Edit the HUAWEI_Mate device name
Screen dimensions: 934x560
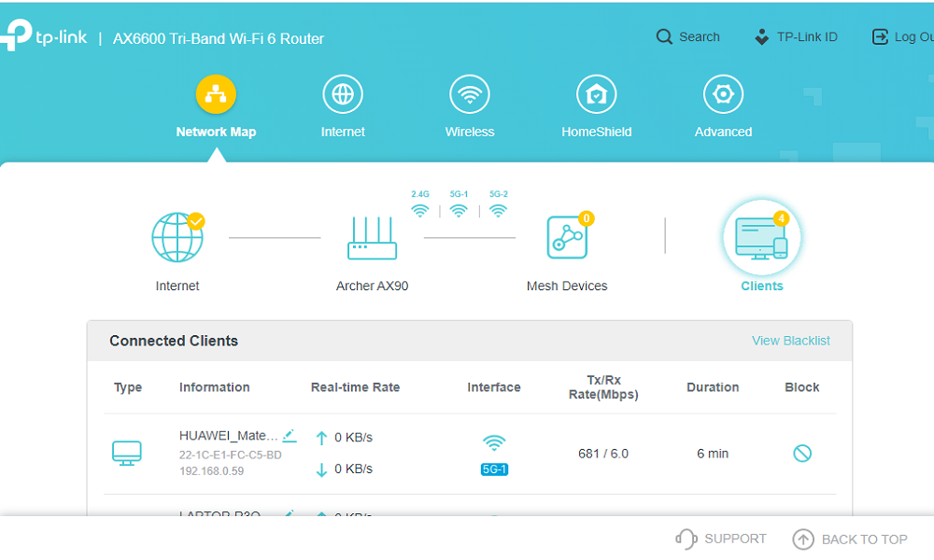point(290,436)
